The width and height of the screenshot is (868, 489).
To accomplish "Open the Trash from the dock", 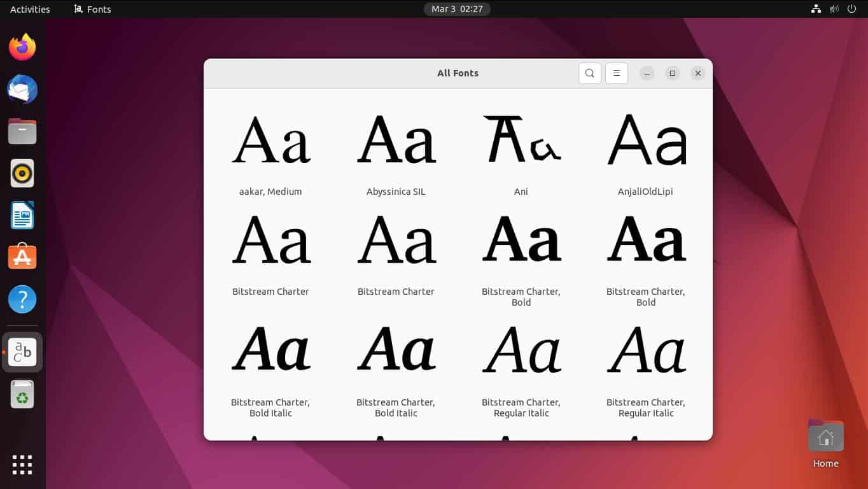I will [x=22, y=394].
